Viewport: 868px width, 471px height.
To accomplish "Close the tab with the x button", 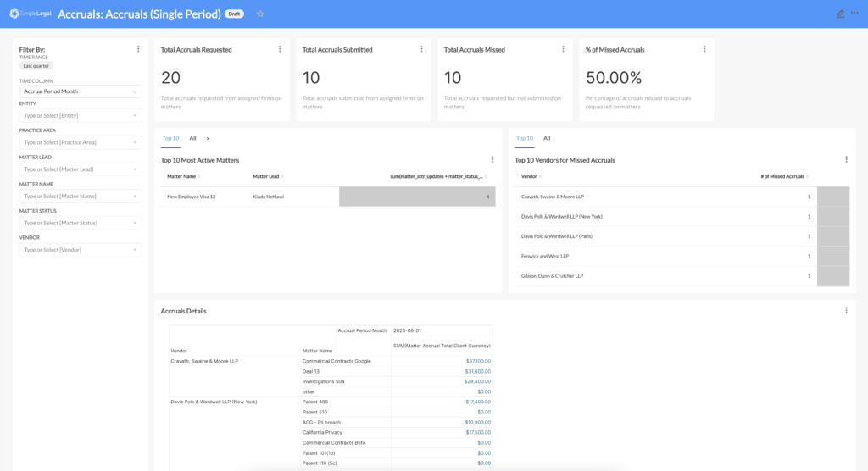I will 209,138.
